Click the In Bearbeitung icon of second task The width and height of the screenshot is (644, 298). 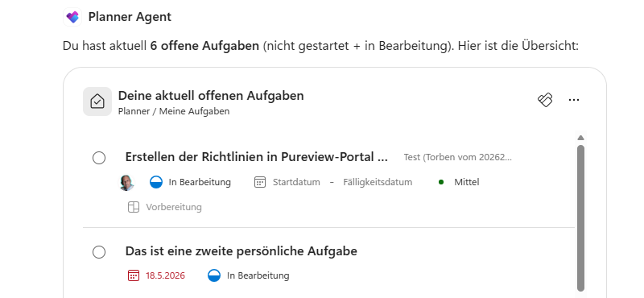click(214, 275)
